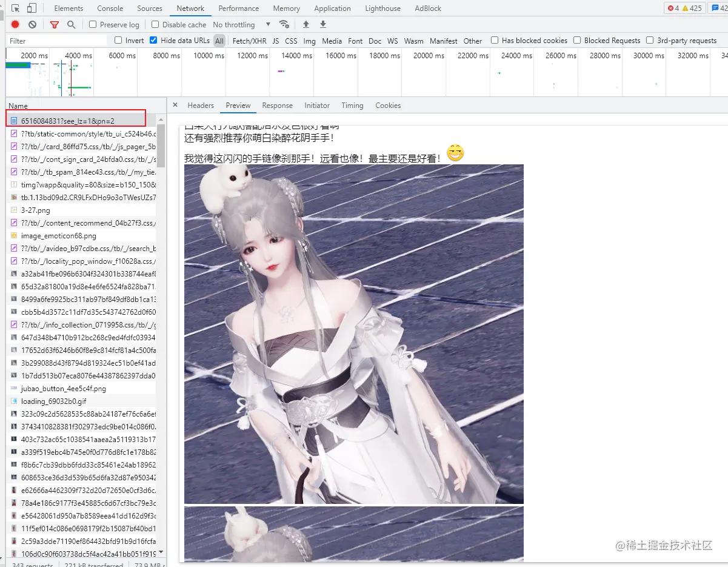Open the network search magnifier
Viewport: 728px width, 567px height.
[72, 25]
